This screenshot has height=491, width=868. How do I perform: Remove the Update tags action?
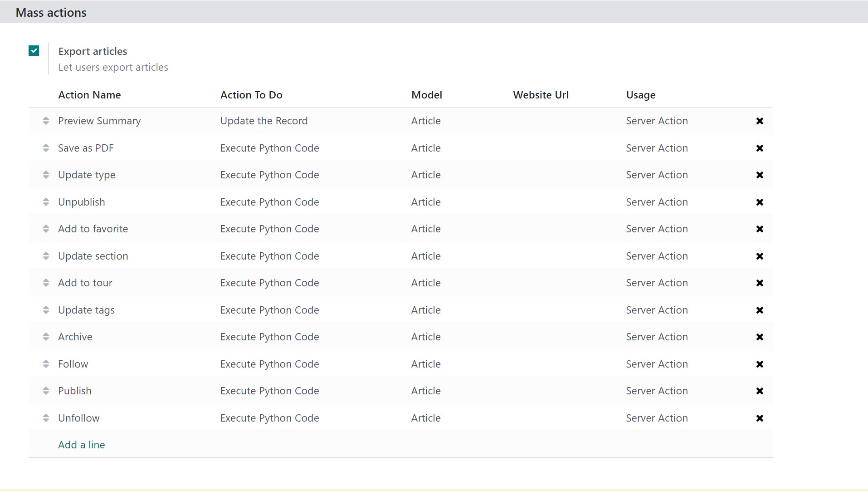coord(760,310)
